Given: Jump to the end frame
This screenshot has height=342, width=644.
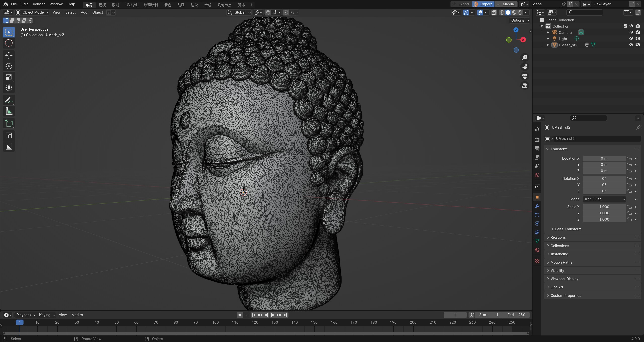Looking at the screenshot, I should [x=285, y=315].
